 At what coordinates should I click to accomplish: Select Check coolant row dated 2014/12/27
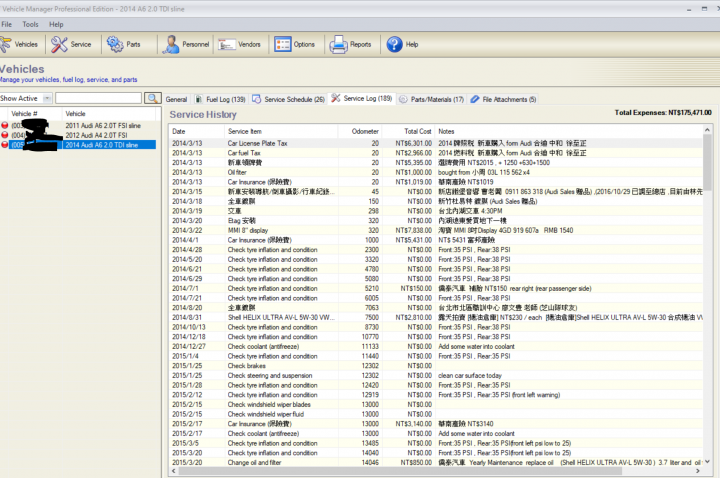[x=436, y=346]
